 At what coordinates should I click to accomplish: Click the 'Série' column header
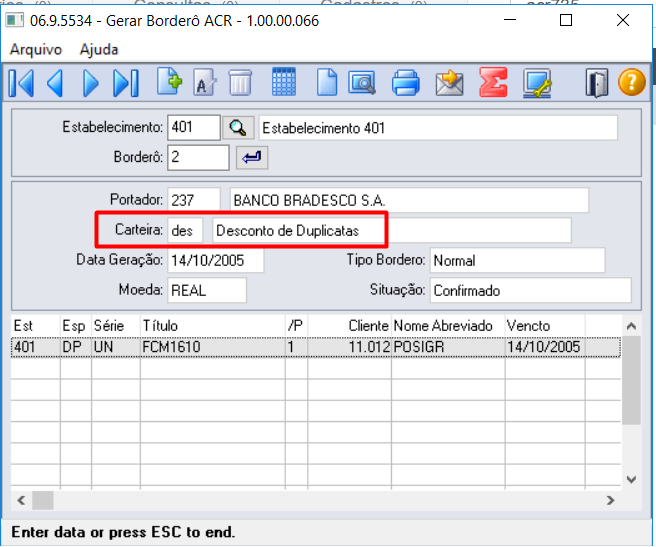pos(116,326)
